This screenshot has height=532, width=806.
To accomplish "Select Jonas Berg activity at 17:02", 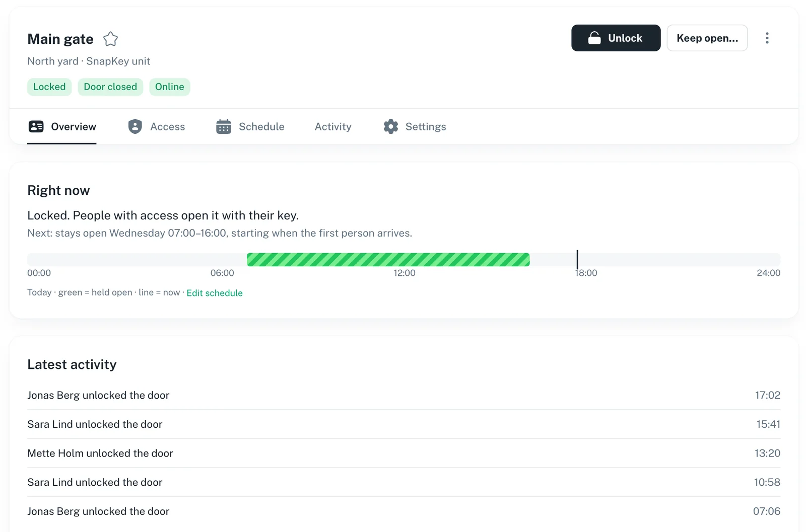I will coord(404,395).
